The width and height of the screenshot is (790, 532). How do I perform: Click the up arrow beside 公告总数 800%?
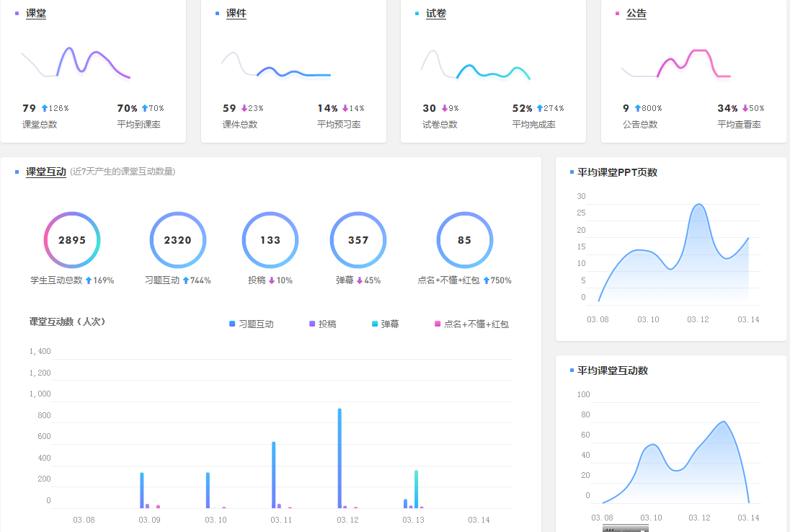(x=637, y=108)
